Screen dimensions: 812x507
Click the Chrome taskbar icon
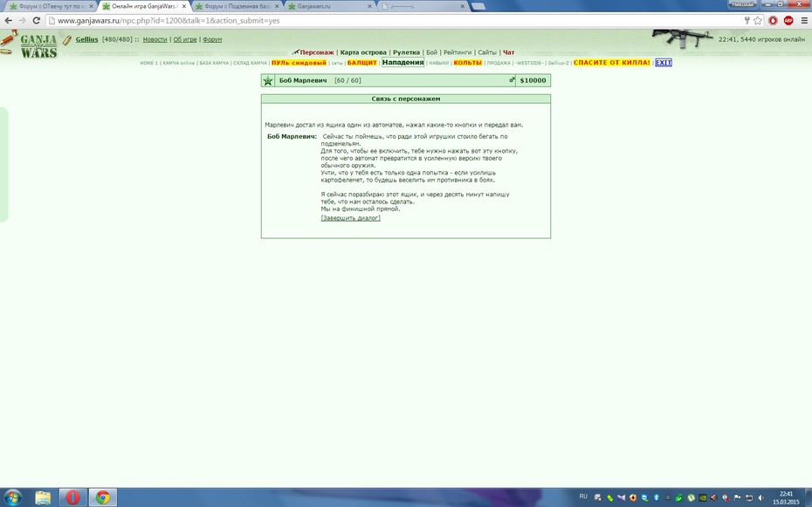[102, 497]
